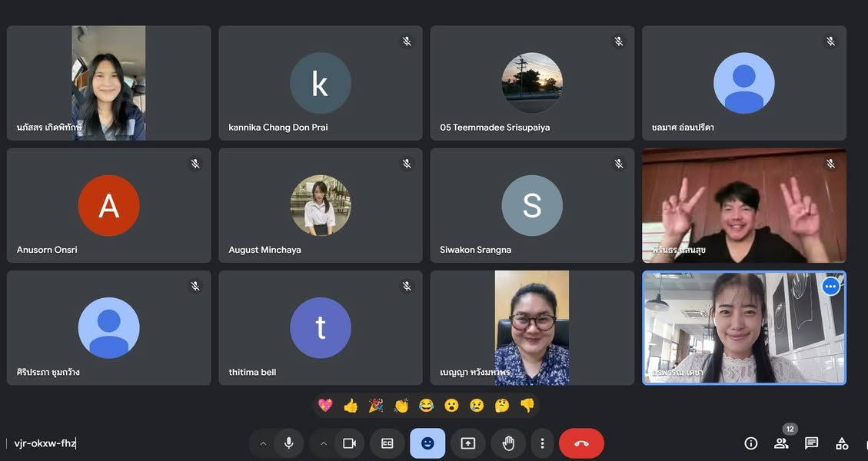The height and width of the screenshot is (461, 868).
Task: Toggle the microphone on or off
Action: coord(289,443)
